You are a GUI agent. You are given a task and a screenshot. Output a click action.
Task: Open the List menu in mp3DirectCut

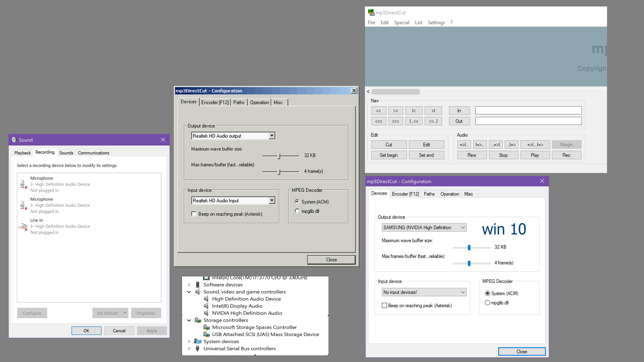pyautogui.click(x=418, y=22)
